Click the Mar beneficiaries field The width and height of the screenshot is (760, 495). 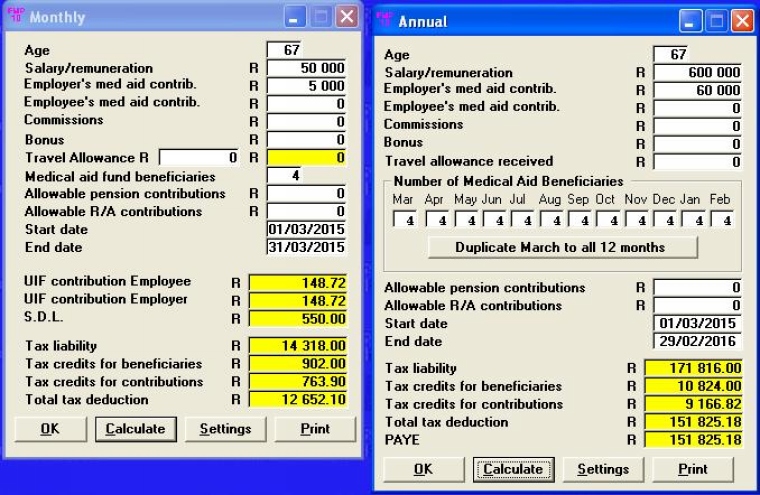click(405, 220)
